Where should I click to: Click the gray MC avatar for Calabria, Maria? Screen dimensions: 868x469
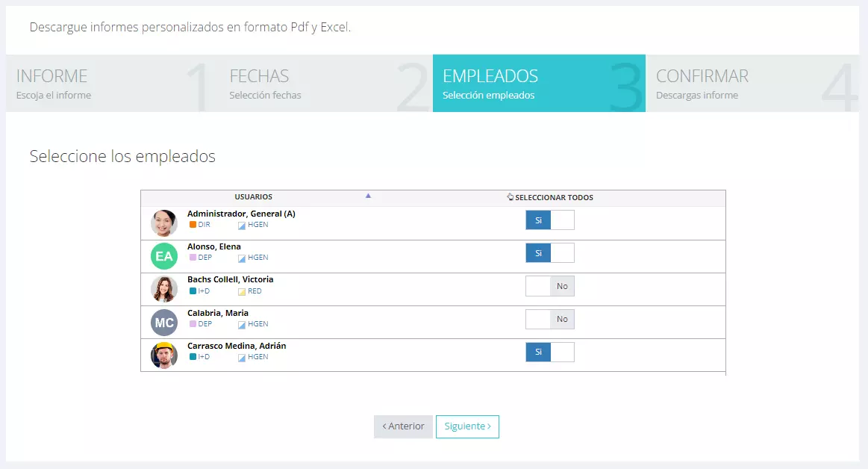(x=164, y=323)
